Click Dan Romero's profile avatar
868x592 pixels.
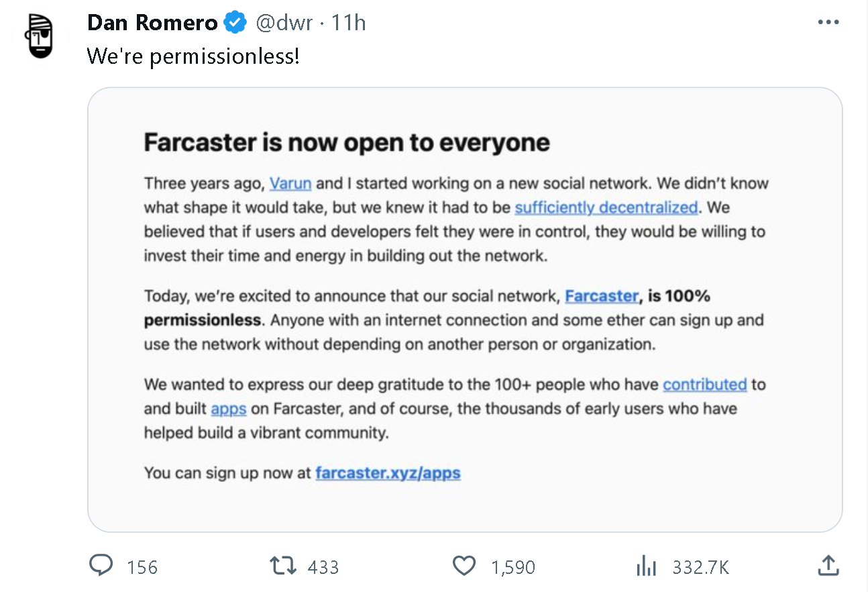(x=42, y=36)
